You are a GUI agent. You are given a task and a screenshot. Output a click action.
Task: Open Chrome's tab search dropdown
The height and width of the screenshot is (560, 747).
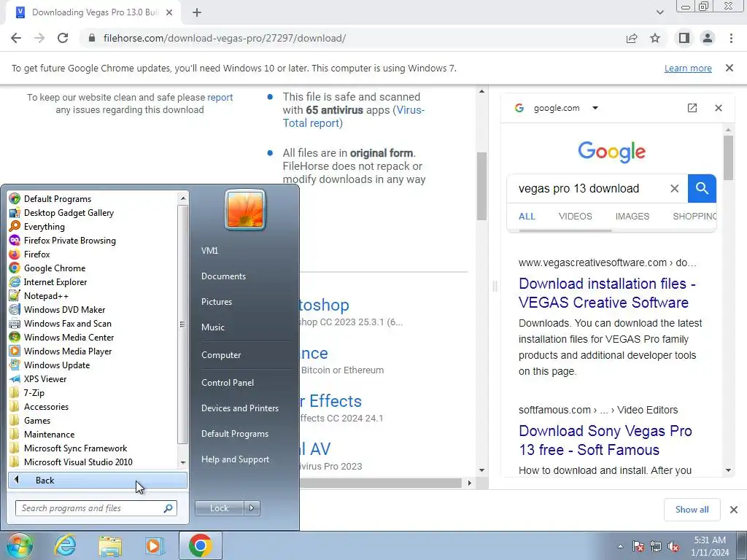[x=659, y=12]
